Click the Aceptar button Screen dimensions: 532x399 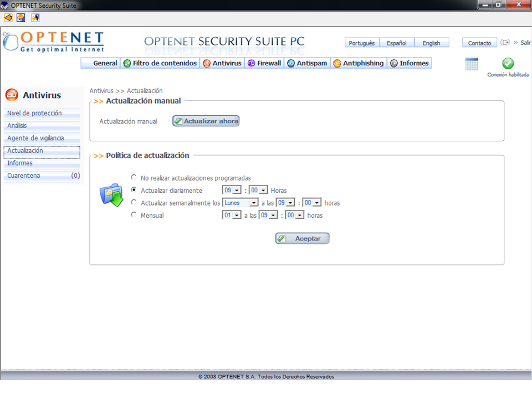pyautogui.click(x=303, y=238)
